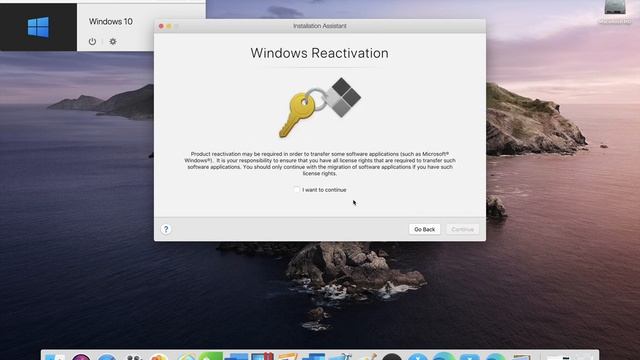Click the 'Windows Reactivation' heading
Viewport: 640px width, 360px height.
point(320,53)
